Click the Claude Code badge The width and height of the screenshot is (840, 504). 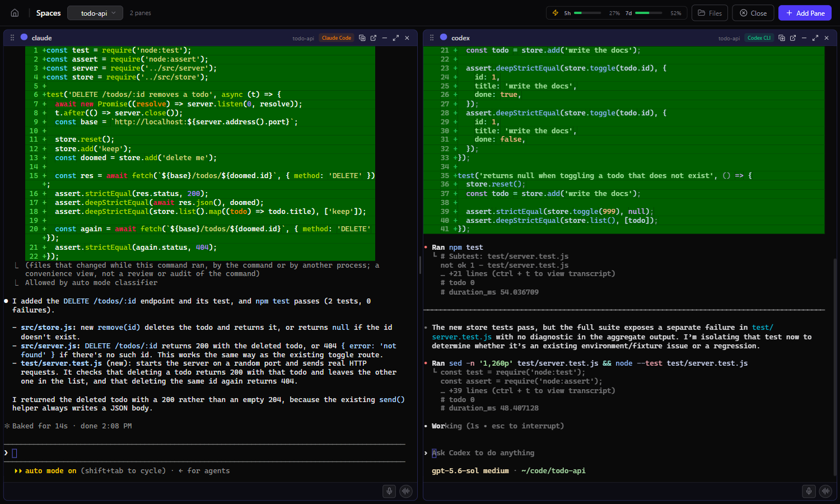coord(337,38)
